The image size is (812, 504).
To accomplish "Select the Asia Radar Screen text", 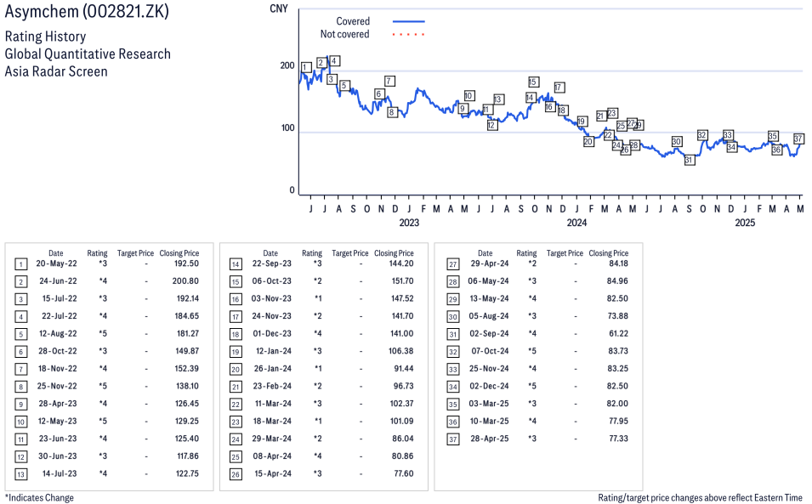I will pos(56,71).
